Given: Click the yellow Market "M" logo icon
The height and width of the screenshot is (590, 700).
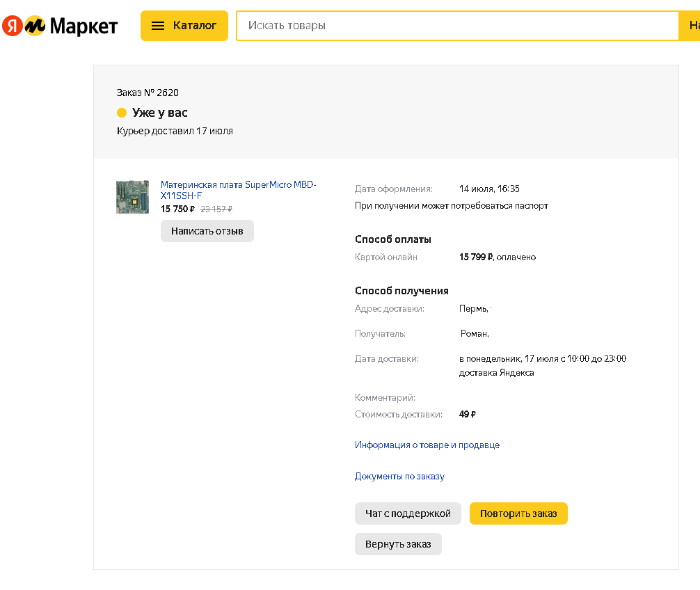Looking at the screenshot, I should pos(35,26).
